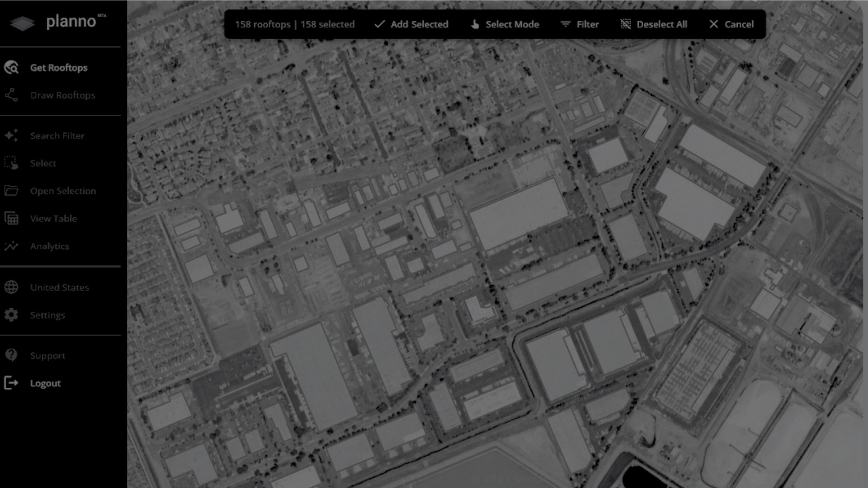Viewport: 868px width, 488px height.
Task: Click the Logout arrow icon
Action: [x=11, y=383]
